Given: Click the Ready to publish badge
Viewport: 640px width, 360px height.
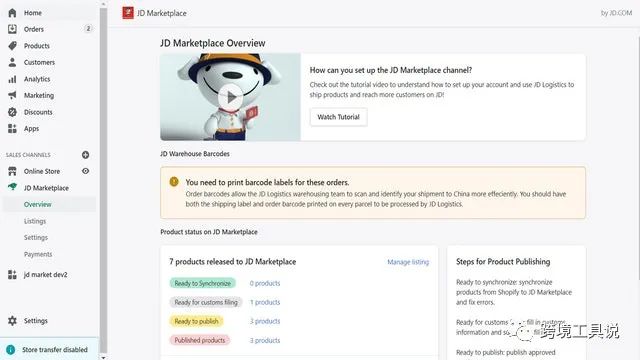Looking at the screenshot, I should click(196, 321).
